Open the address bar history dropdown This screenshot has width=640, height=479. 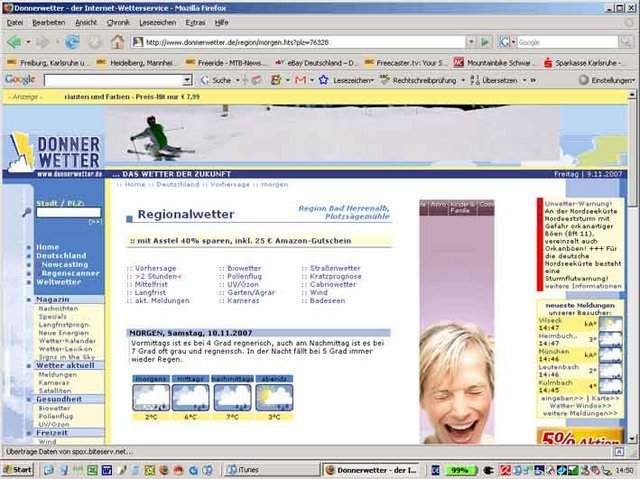(471, 42)
